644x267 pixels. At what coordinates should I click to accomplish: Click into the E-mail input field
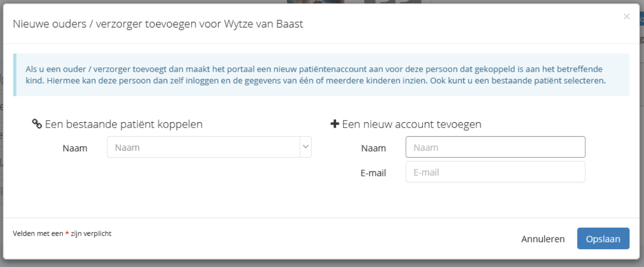(495, 172)
